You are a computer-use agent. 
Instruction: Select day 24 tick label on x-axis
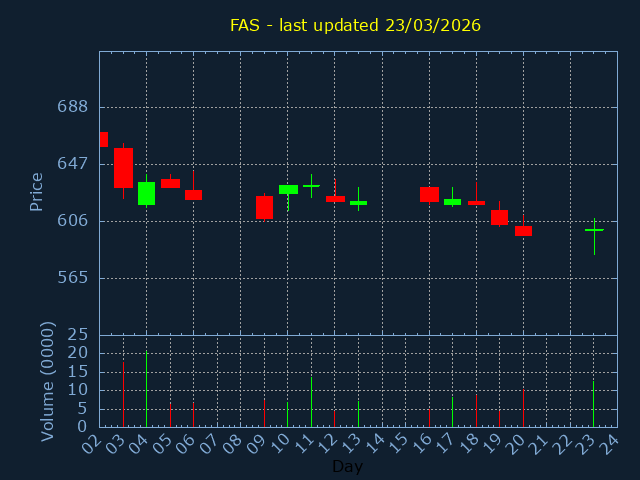click(x=608, y=442)
